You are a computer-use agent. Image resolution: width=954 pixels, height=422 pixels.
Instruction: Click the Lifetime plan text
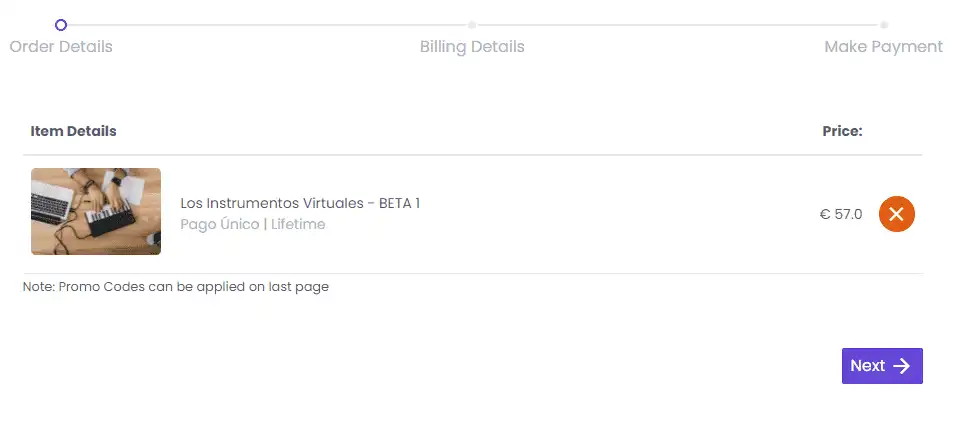(x=298, y=224)
